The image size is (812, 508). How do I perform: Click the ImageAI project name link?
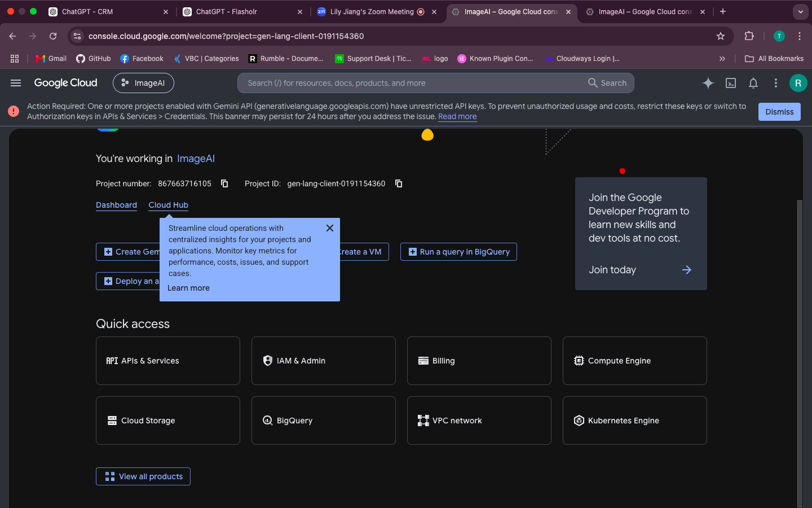coord(196,159)
